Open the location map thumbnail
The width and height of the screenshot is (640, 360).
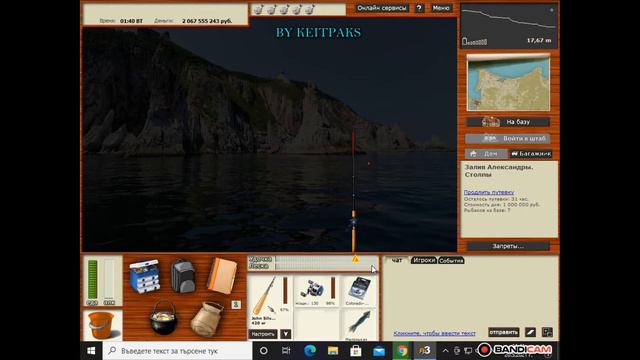click(x=508, y=83)
